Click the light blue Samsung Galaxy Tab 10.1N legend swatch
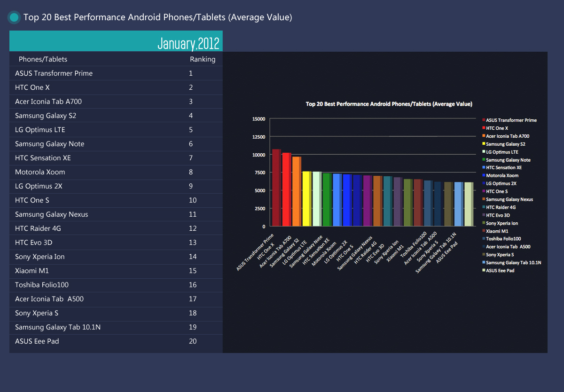Viewport: 564px width, 392px height. [484, 262]
